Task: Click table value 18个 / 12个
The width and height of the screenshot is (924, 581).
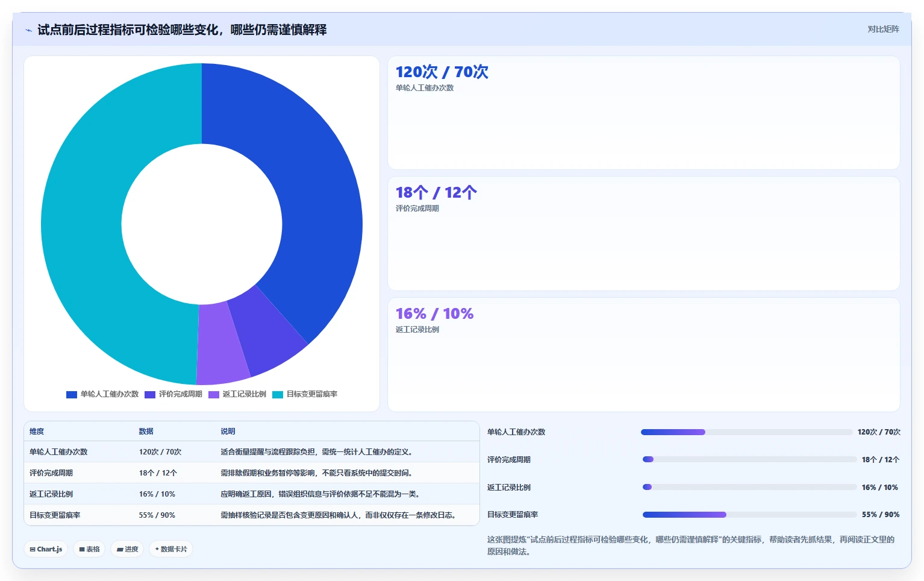Action: (x=158, y=473)
